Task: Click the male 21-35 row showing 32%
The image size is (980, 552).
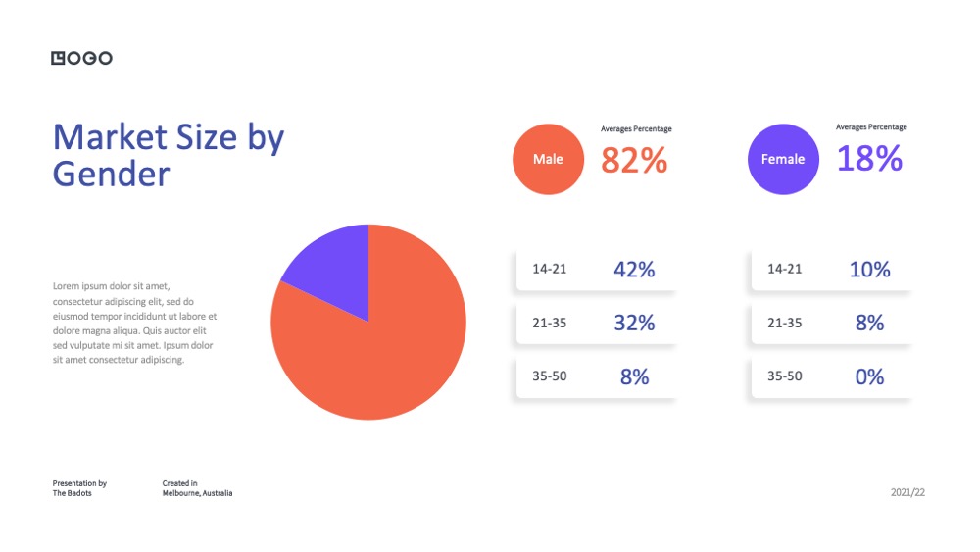Action: tap(596, 324)
